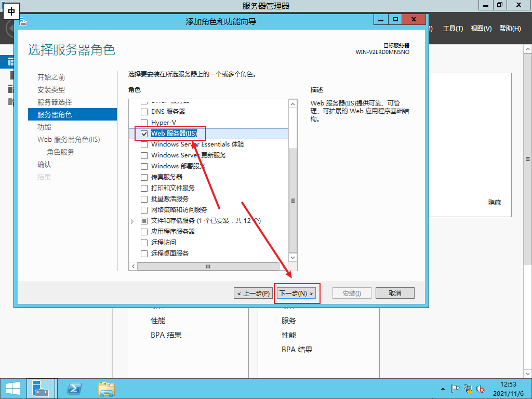Go to Web 服务器角色(IIS) wizard step

[x=69, y=139]
